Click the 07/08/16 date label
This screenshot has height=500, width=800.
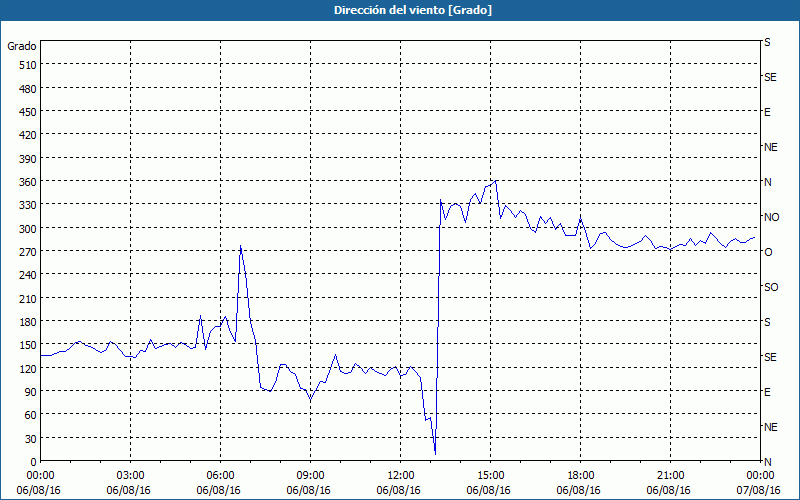coord(759,490)
